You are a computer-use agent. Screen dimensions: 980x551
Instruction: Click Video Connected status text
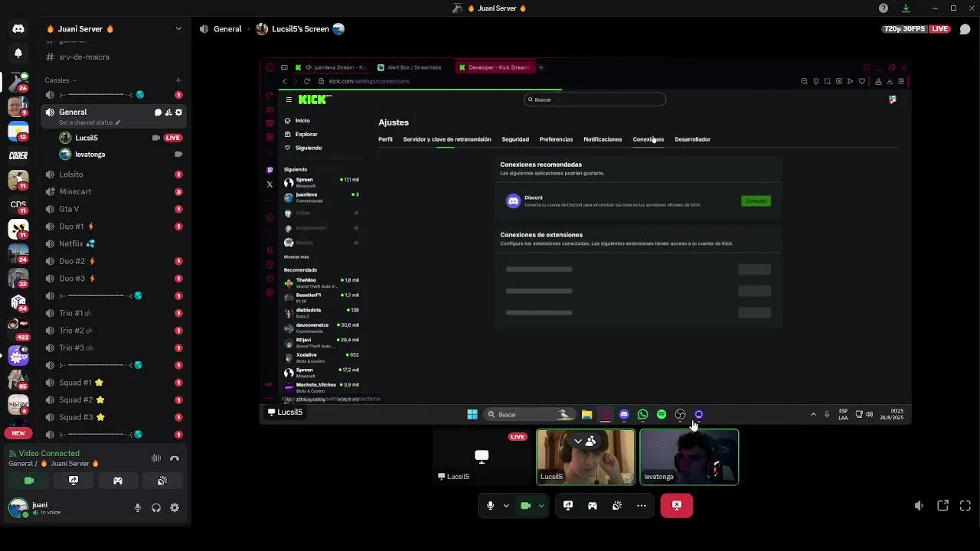pos(49,454)
